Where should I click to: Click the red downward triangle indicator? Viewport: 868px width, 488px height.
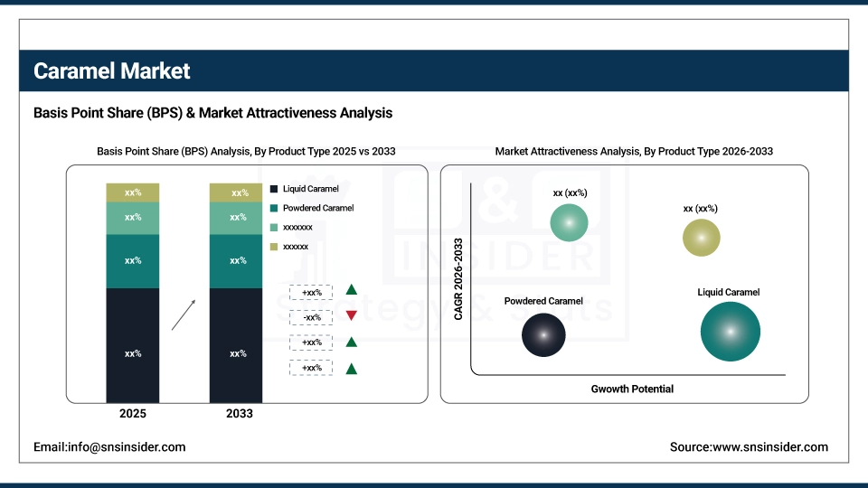[x=351, y=316]
